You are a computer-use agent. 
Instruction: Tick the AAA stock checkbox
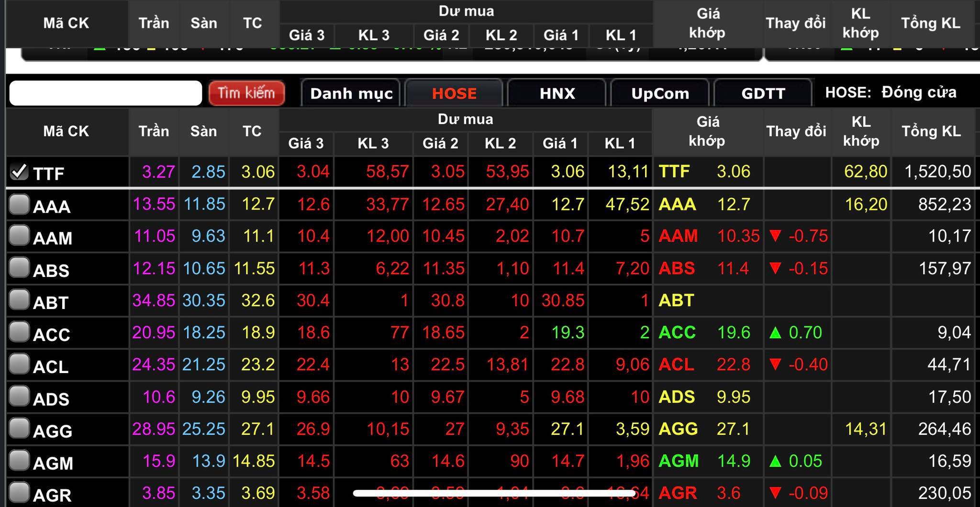(x=19, y=204)
